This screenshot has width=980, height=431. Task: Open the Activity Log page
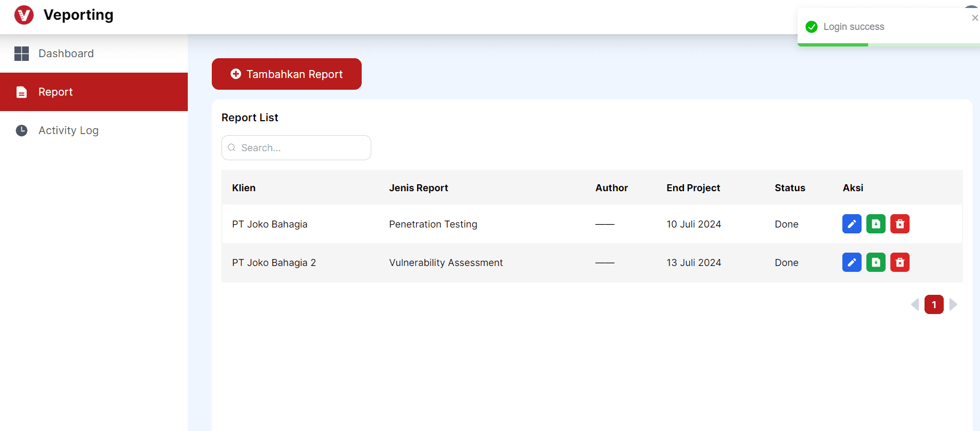(94, 130)
